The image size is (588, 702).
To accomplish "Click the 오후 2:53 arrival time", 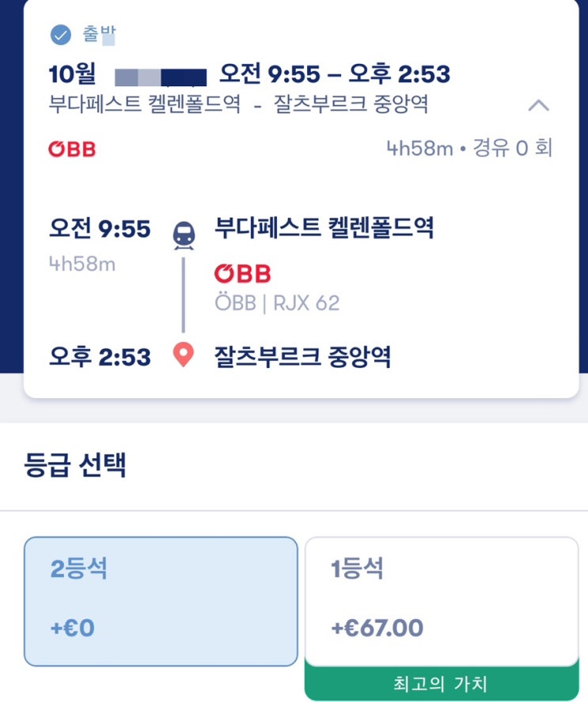I will coord(100,357).
